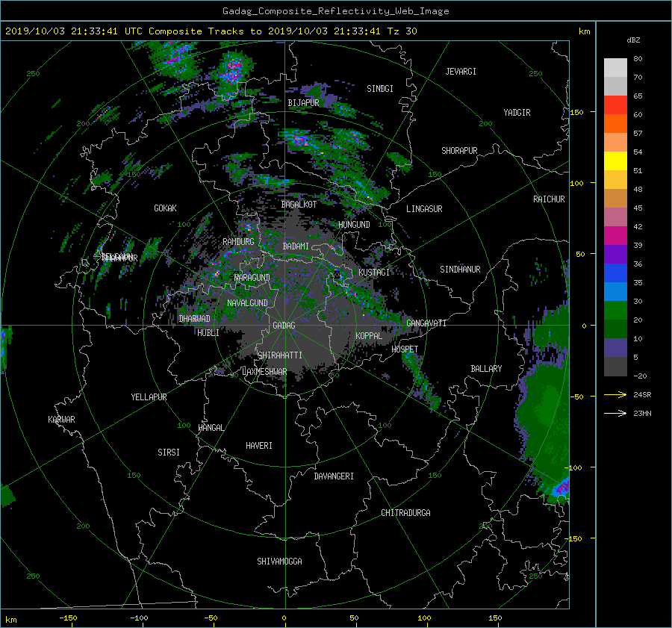Click the DHARWAD city label
Image resolution: width=672 pixels, height=628 pixels.
(x=194, y=319)
